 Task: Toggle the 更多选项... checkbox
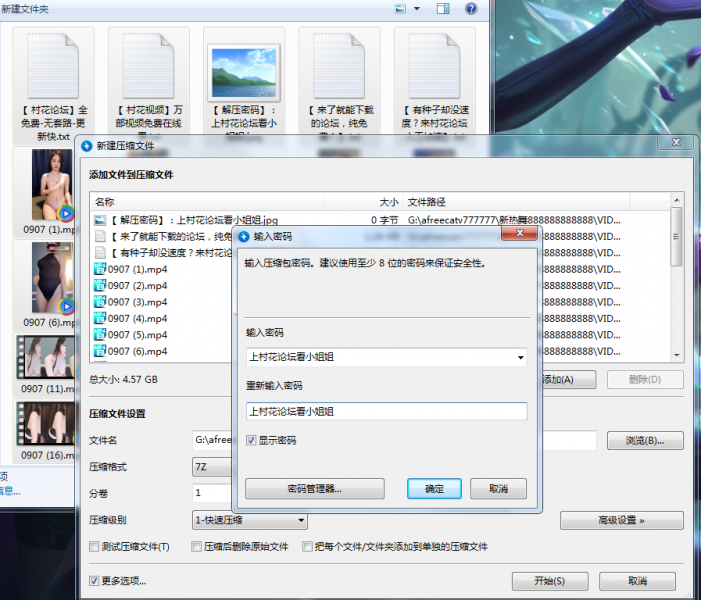click(95, 581)
